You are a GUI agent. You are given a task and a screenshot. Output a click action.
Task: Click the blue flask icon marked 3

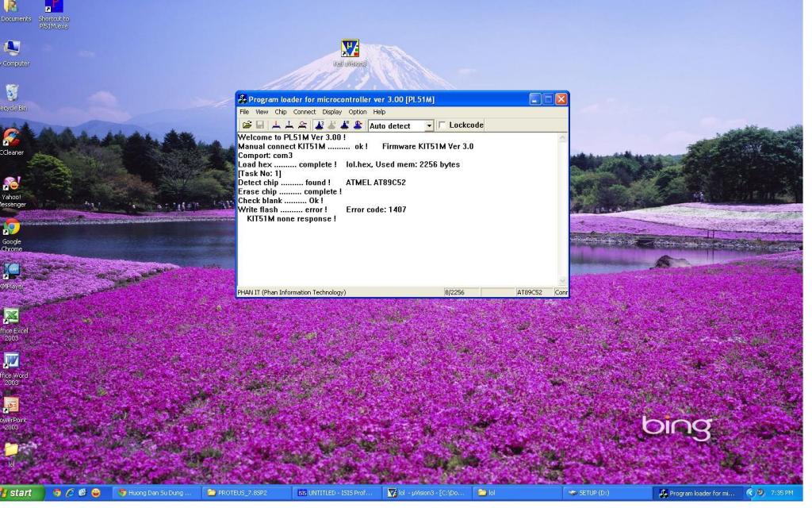pos(319,125)
